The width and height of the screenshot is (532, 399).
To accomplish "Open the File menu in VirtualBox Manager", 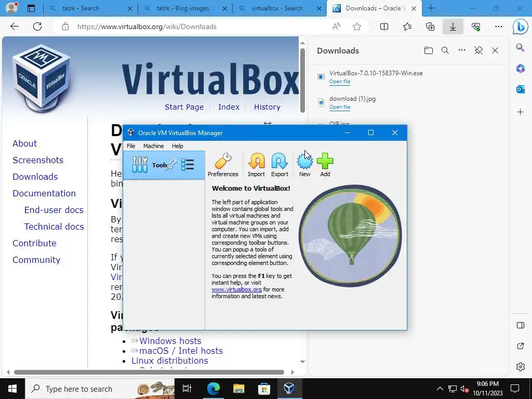I will point(131,146).
